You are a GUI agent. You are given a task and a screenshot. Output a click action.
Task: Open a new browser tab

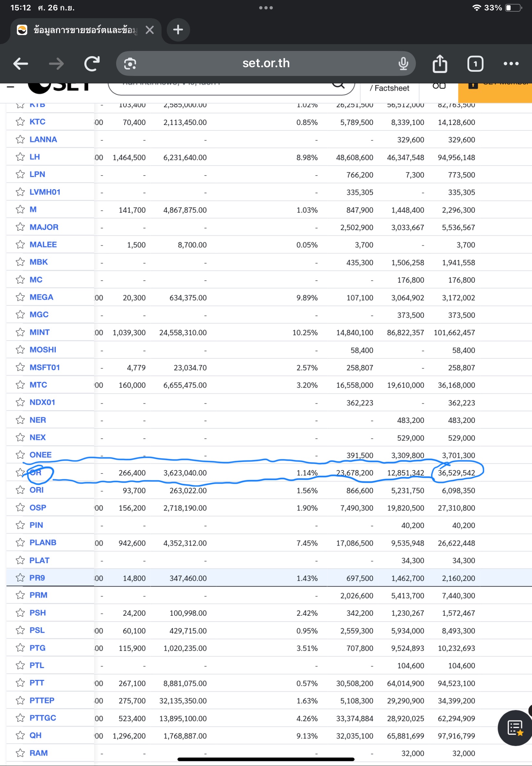point(178,30)
